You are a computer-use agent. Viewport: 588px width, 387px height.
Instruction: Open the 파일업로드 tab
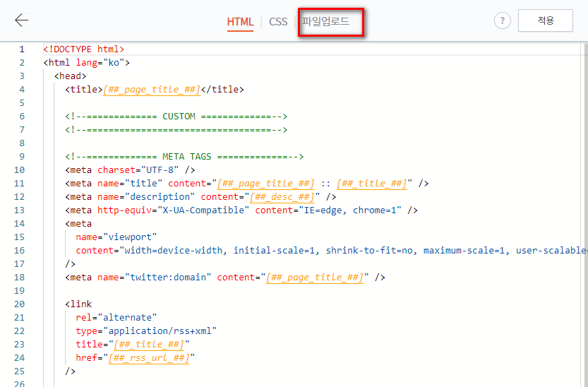click(x=326, y=21)
